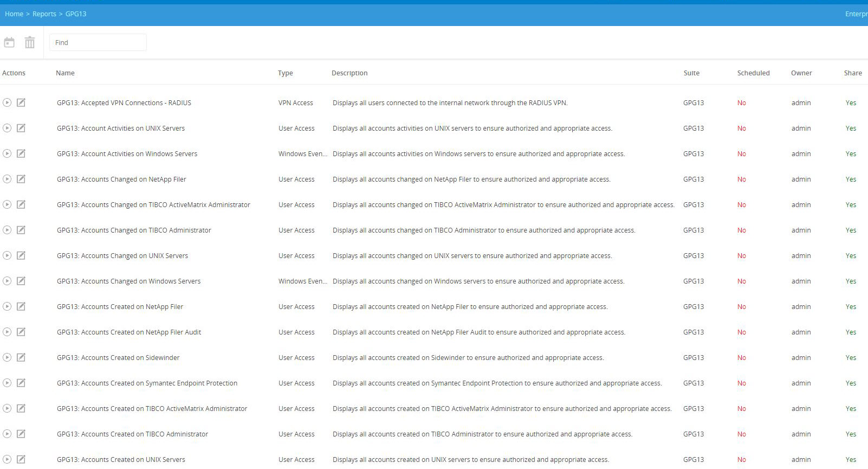Click the GPG13 breadcrumb item
868x469 pixels.
click(x=76, y=14)
